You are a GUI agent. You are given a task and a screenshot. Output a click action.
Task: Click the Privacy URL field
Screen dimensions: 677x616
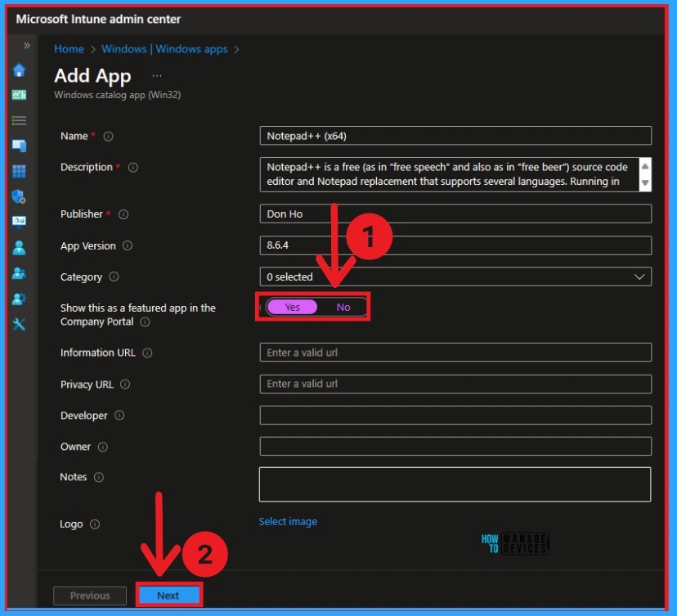[x=455, y=384]
